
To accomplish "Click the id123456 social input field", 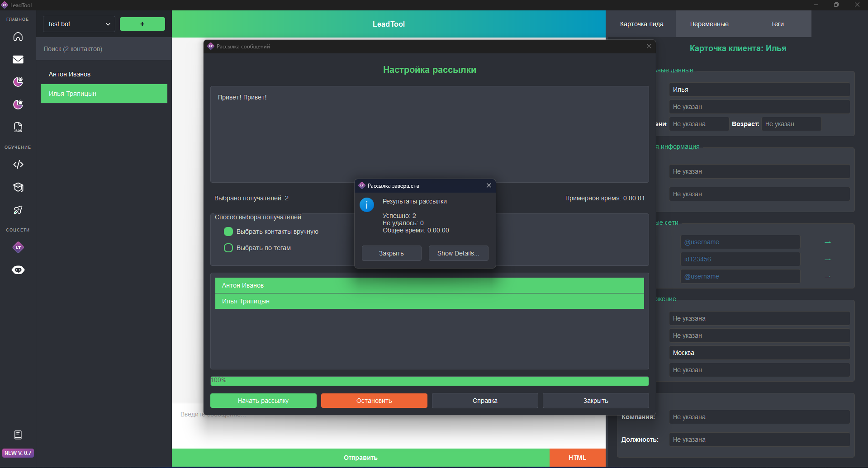I will tap(740, 259).
